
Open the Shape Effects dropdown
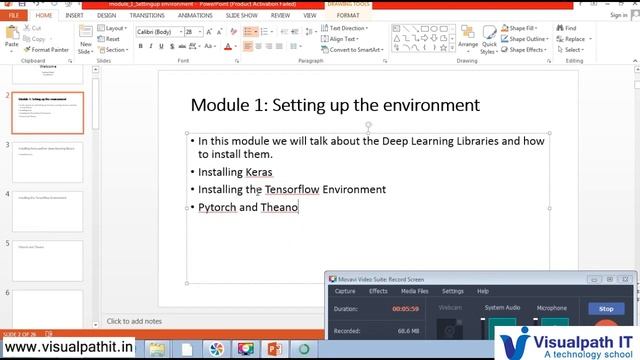tap(524, 49)
